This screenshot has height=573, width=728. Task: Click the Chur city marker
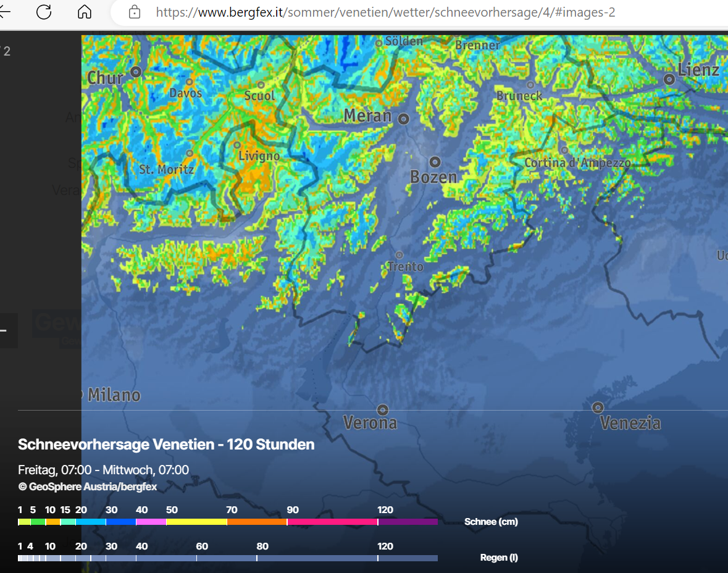pos(136,72)
